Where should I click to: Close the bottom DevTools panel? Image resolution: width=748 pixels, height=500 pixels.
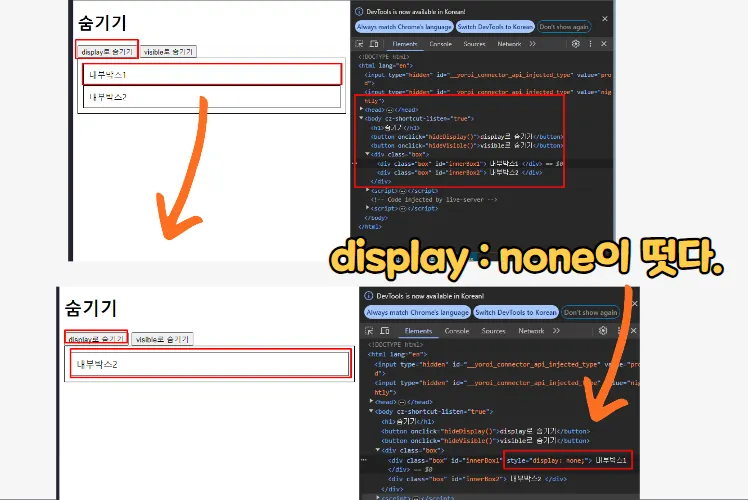pyautogui.click(x=634, y=331)
